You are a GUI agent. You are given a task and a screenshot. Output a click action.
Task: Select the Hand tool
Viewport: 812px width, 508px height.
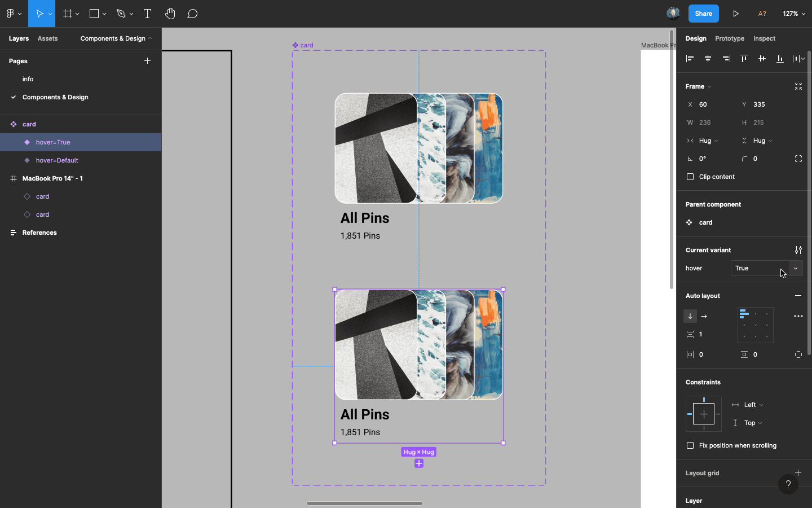click(x=170, y=14)
